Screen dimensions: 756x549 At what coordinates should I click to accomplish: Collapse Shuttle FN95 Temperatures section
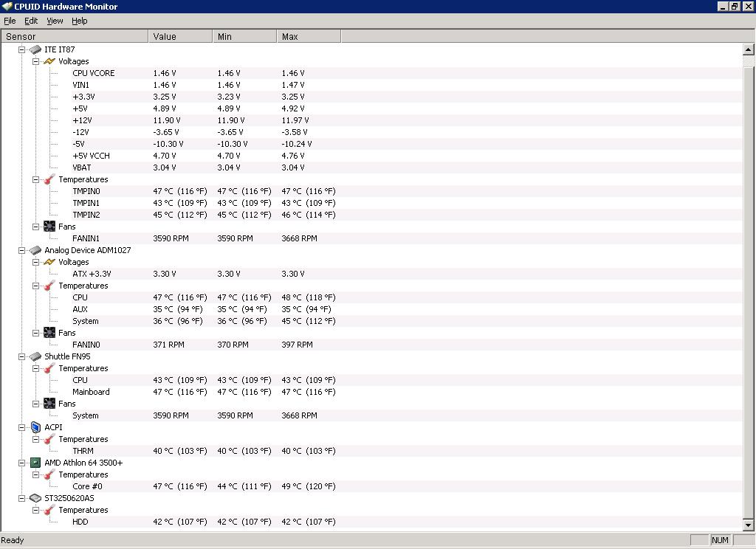point(36,368)
